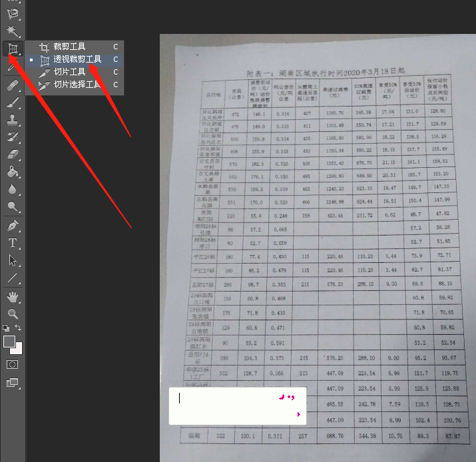Select the Paint Bucket tool
The height and width of the screenshot is (462, 476).
[13, 172]
